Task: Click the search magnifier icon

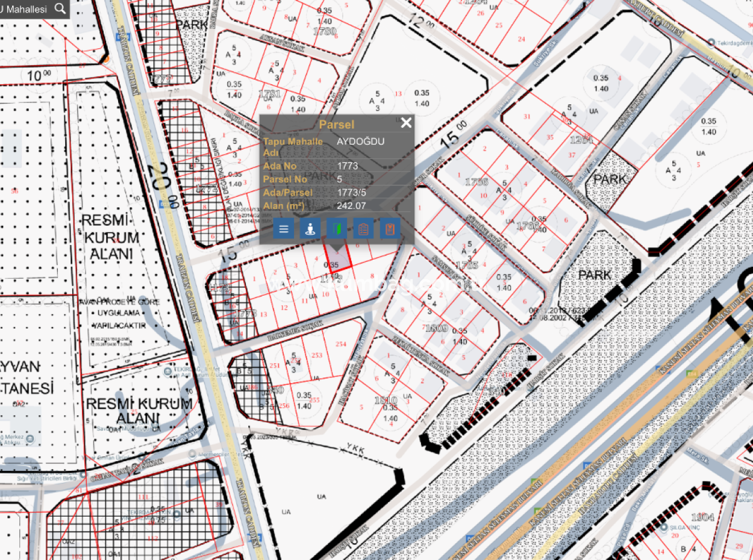Action: click(59, 9)
